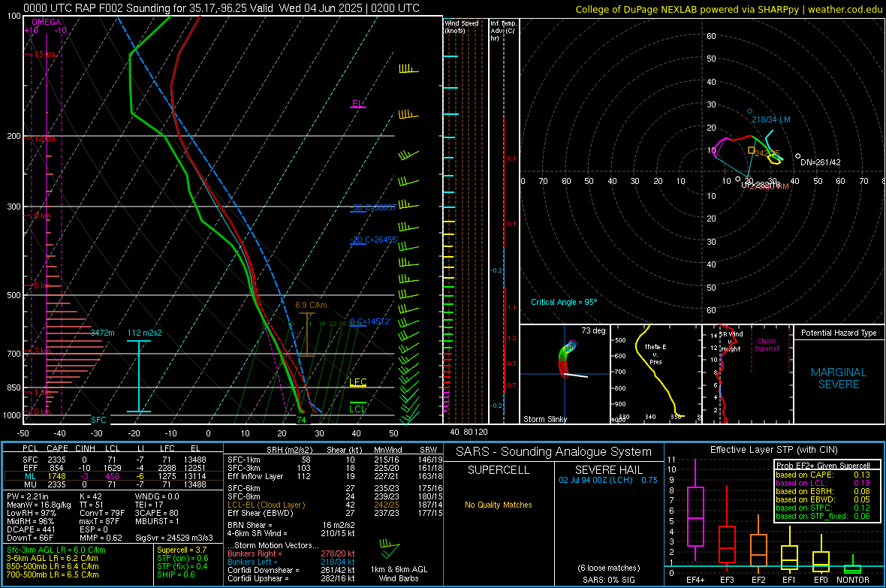Viewport: 886px width, 588px height.
Task: Select the yellow LFC marker
Action: (357, 383)
